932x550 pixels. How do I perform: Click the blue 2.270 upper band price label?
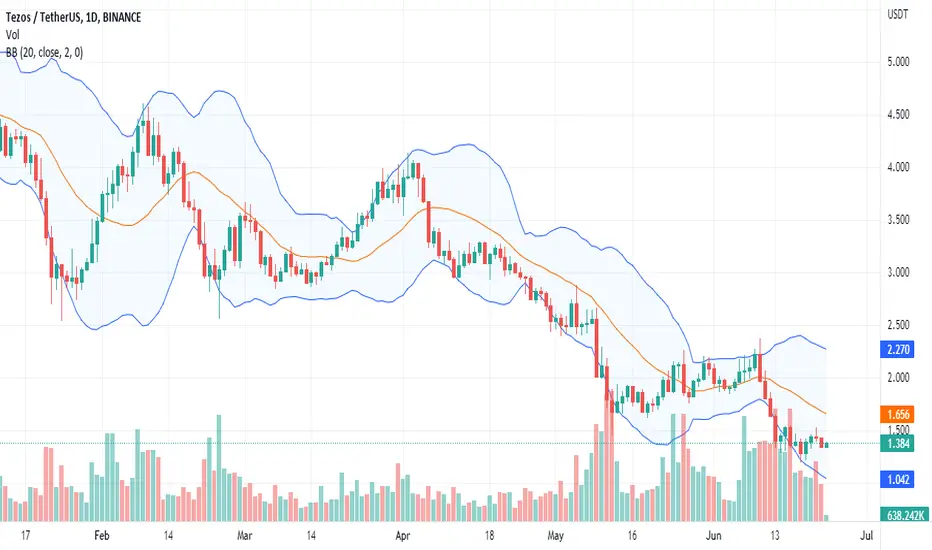(898, 349)
